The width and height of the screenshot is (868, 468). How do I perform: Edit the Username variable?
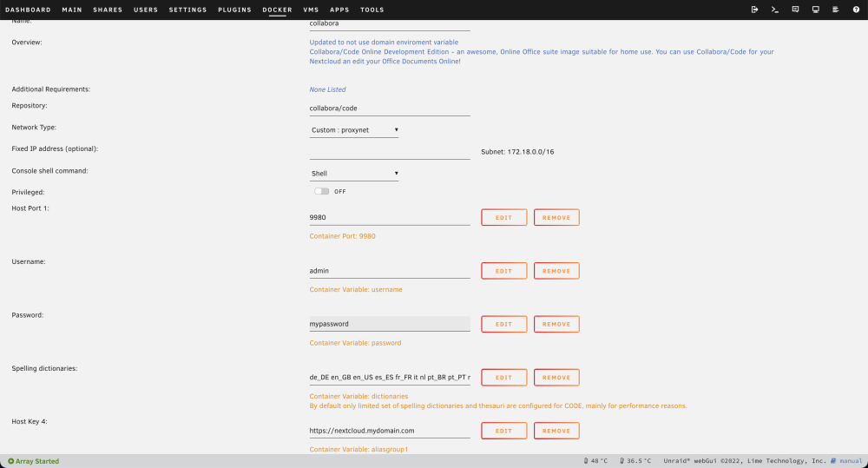(503, 271)
